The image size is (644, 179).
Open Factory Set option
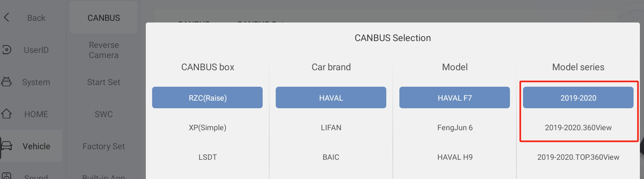pyautogui.click(x=103, y=146)
